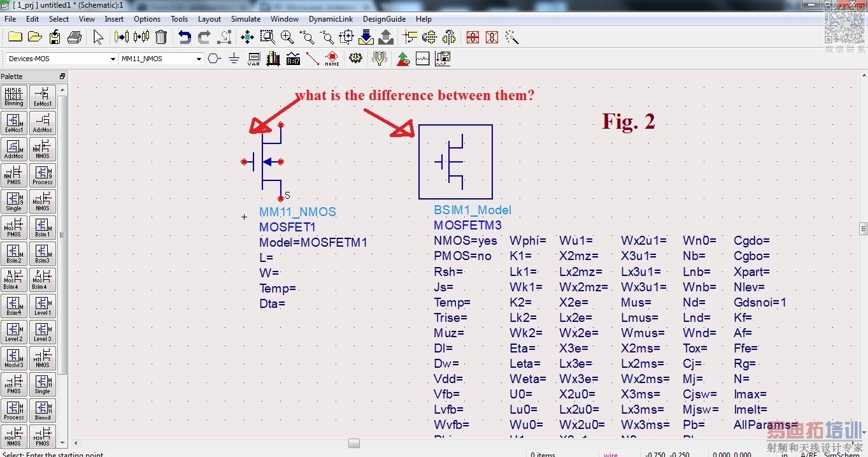The image size is (868, 457).
Task: Create a new schematic with New icon
Action: click(x=15, y=38)
